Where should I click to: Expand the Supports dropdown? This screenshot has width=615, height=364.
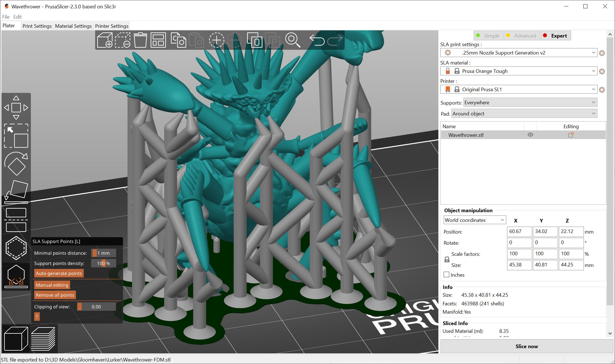pyautogui.click(x=530, y=102)
